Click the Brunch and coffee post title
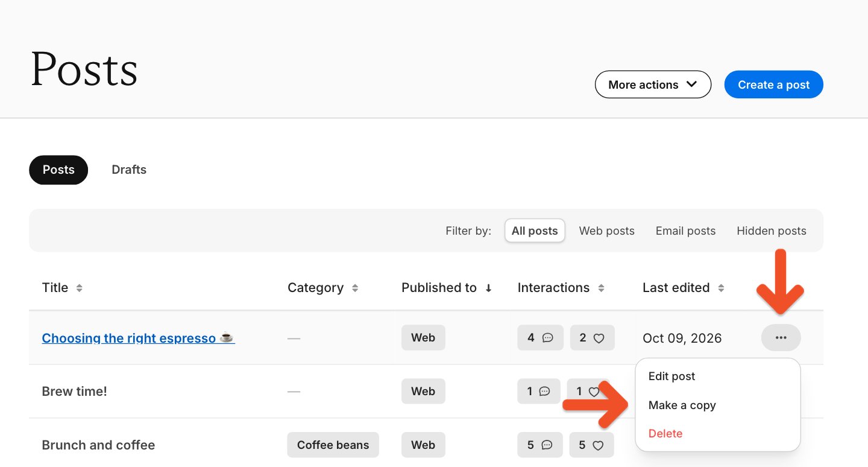The image size is (868, 467). click(x=98, y=445)
